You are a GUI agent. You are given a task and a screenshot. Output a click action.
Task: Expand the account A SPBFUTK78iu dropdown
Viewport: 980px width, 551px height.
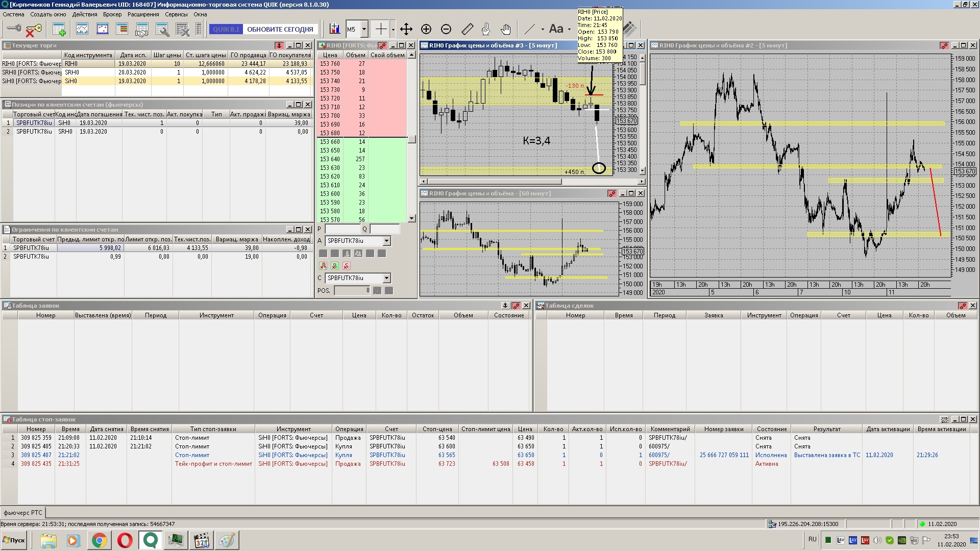pyautogui.click(x=386, y=241)
